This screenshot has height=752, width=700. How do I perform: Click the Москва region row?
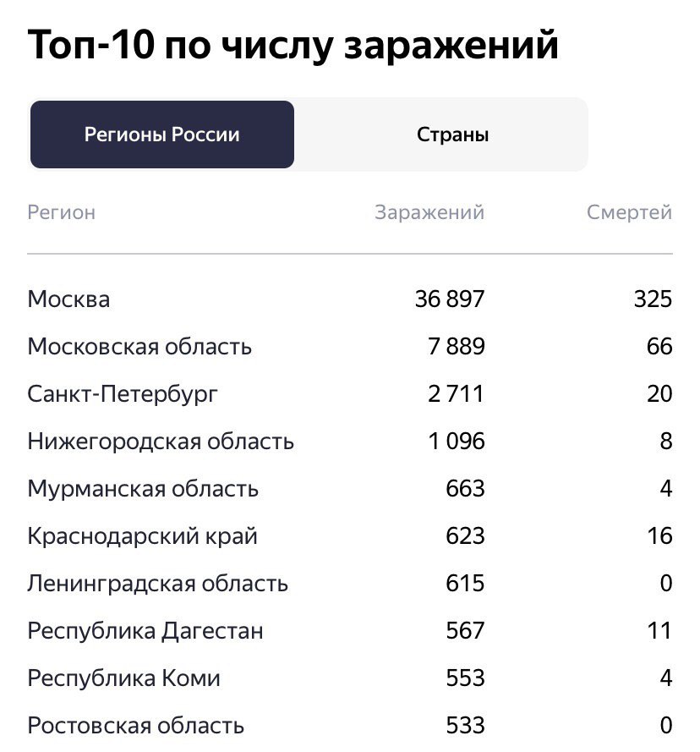(x=68, y=299)
